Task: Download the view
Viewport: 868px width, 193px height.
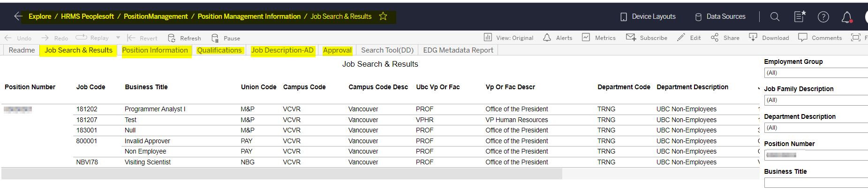Action: click(x=769, y=38)
